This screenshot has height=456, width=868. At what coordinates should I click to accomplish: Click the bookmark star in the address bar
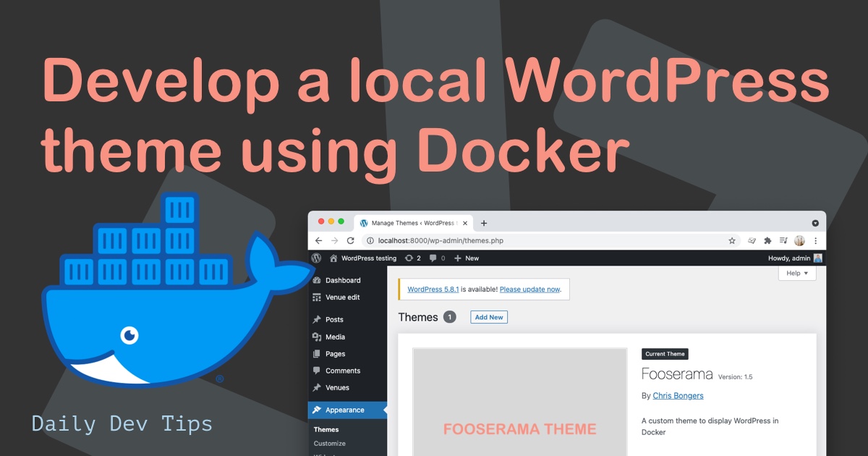point(732,240)
